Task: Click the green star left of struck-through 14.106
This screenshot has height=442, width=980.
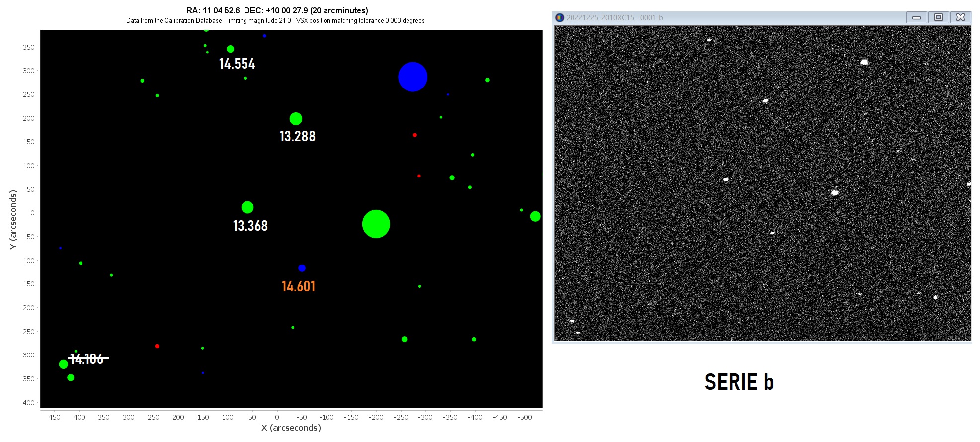Action: click(63, 364)
